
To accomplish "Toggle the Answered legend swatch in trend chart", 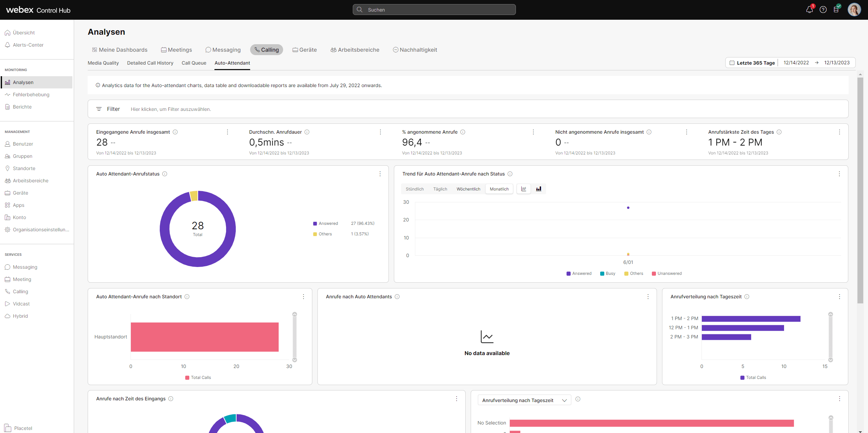I will 569,273.
